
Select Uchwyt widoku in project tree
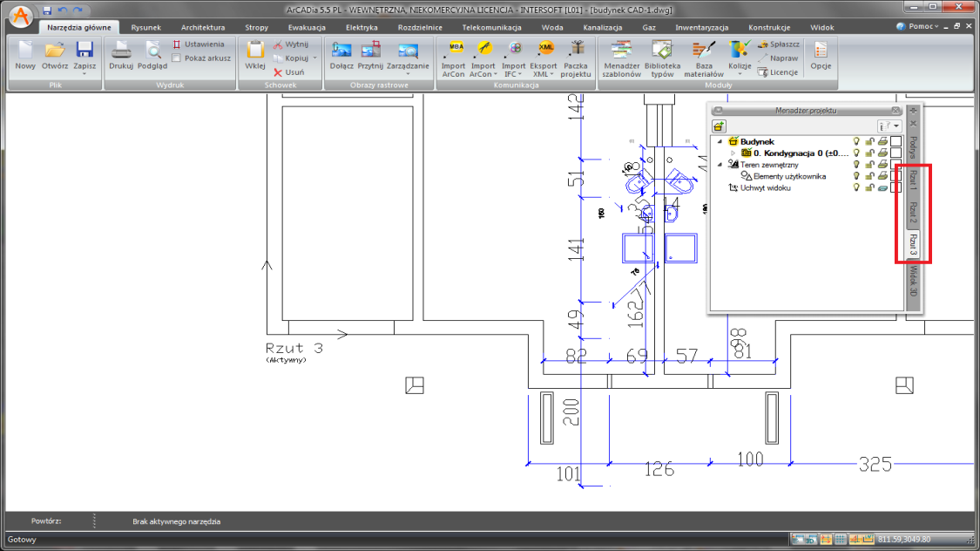(x=765, y=187)
